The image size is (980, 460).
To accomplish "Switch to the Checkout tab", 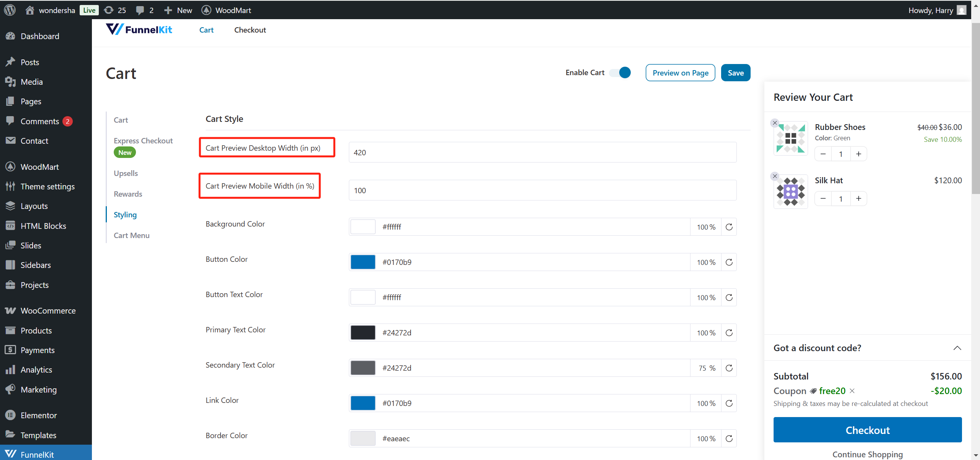I will pyautogui.click(x=250, y=30).
